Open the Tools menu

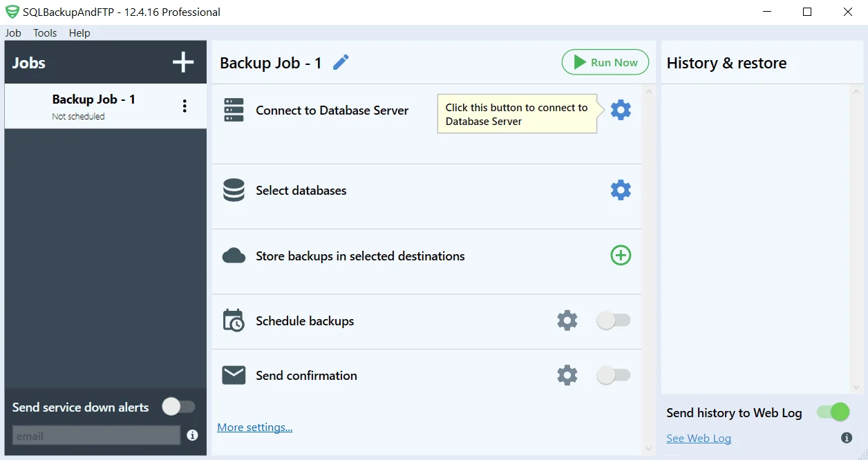[44, 32]
